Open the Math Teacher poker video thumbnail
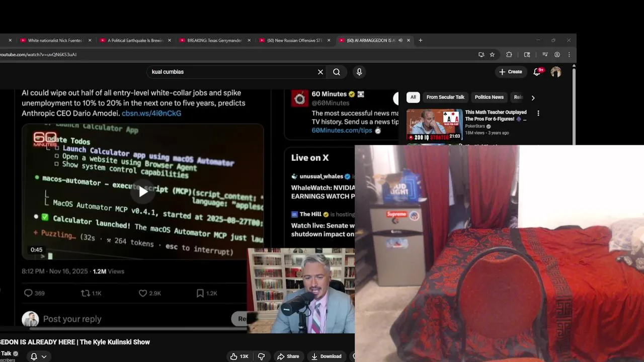 click(434, 125)
